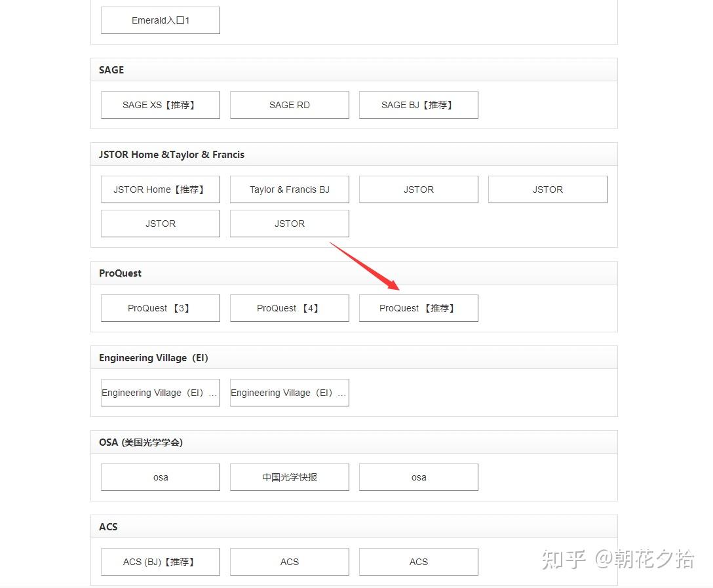Select the second osa entrance
The width and height of the screenshot is (713, 588).
coord(418,477)
